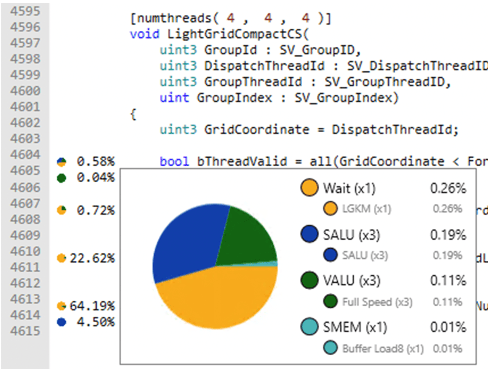Click line number 4600 in the gutter
The height and width of the screenshot is (369, 492).
click(25, 91)
